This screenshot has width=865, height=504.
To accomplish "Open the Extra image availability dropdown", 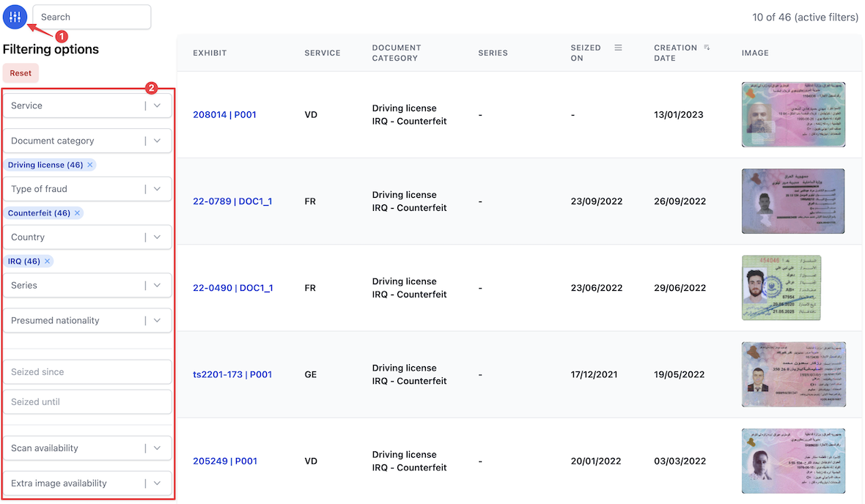I will click(x=157, y=483).
